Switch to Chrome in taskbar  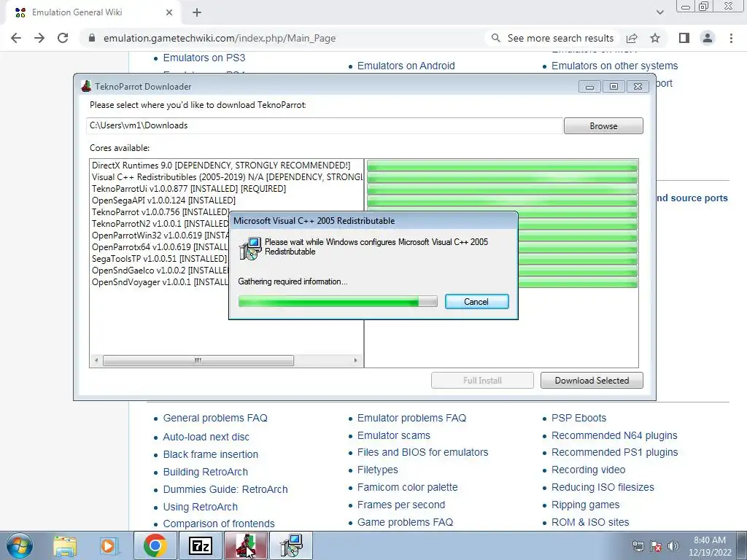(x=155, y=545)
